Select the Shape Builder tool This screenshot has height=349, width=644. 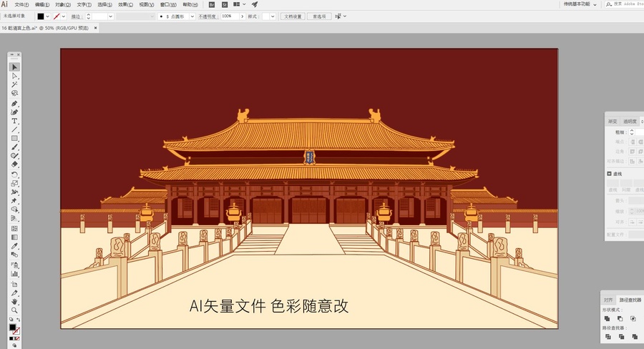click(x=14, y=210)
